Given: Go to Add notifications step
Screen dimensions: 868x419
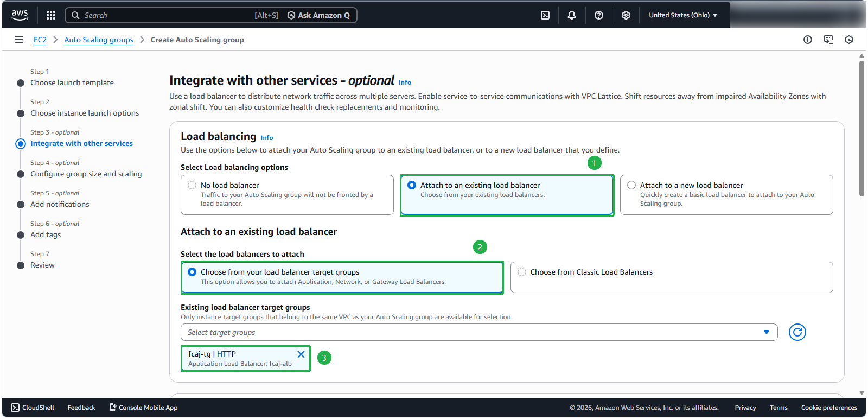Looking at the screenshot, I should [60, 204].
